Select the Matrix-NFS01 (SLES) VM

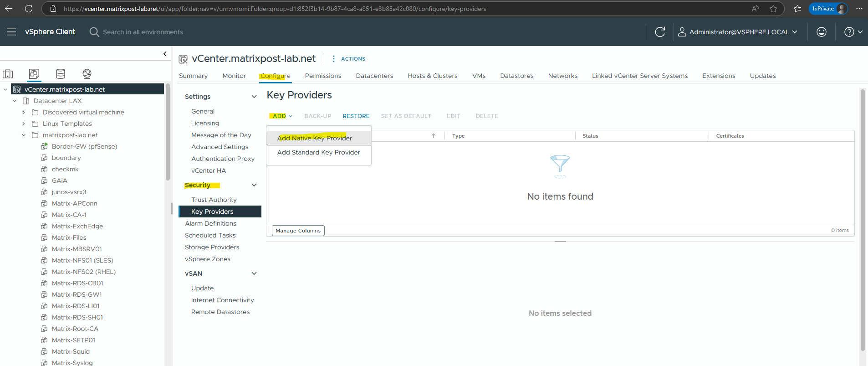point(82,260)
